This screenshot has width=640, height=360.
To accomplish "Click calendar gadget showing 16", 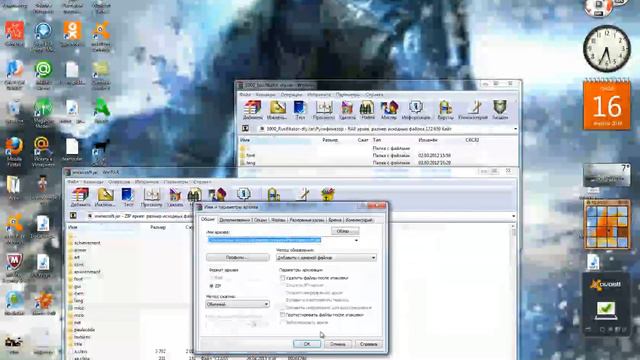I will (x=607, y=104).
